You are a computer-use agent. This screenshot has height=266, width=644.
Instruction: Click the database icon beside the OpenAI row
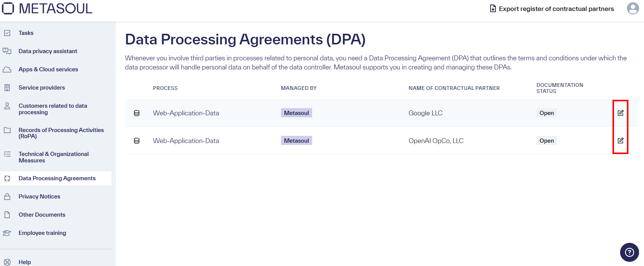(x=137, y=140)
